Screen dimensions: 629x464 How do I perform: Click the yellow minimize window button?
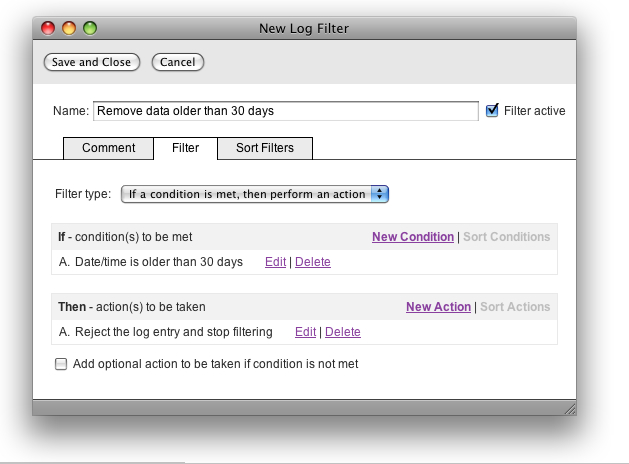pos(69,28)
